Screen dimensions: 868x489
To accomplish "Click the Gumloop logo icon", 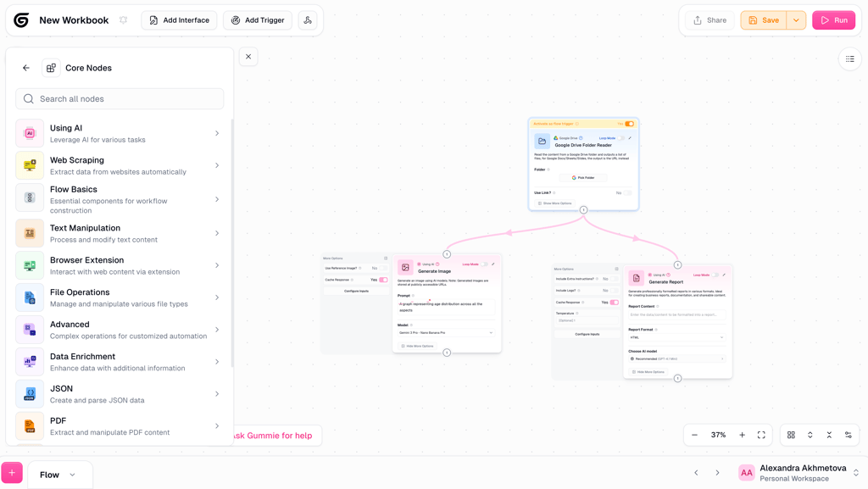I will pos(21,20).
